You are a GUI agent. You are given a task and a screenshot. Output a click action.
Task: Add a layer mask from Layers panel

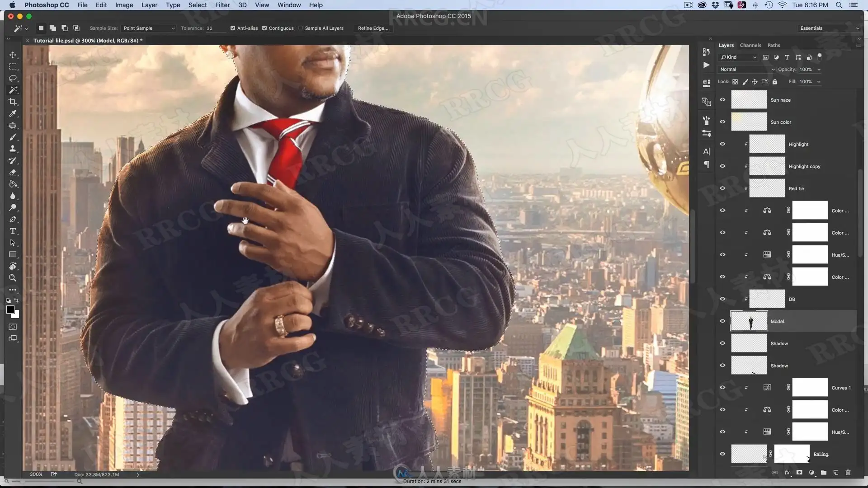tap(799, 473)
